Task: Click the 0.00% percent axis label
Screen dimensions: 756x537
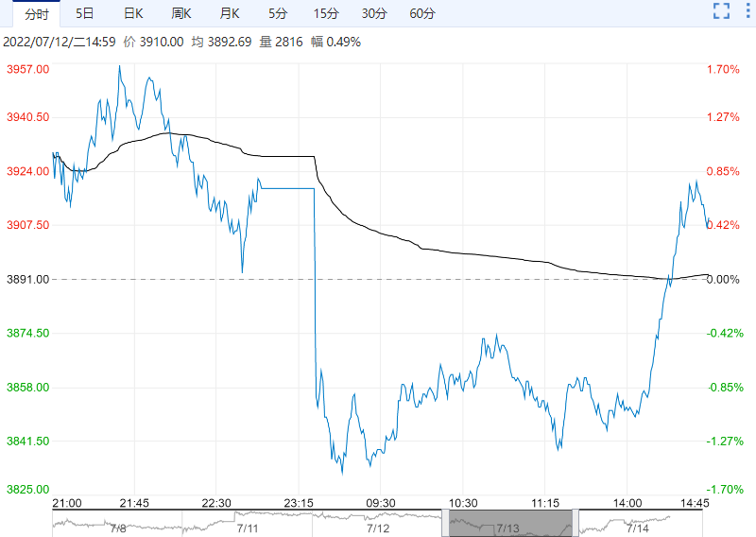Action: point(723,279)
